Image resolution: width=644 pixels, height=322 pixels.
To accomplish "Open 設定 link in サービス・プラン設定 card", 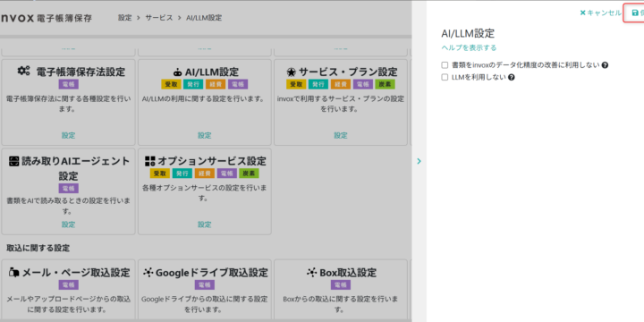I will coord(341,135).
